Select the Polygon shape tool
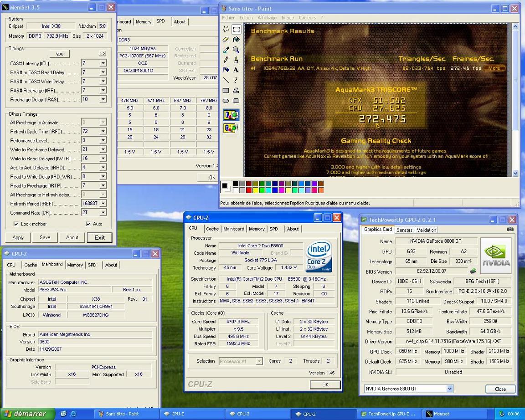The image size is (525, 420). [x=236, y=90]
